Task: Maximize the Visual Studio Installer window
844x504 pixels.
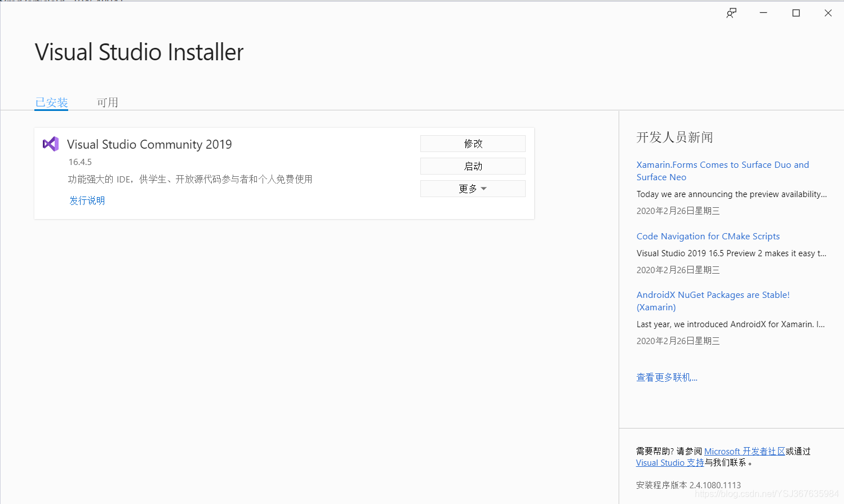Action: click(x=796, y=13)
